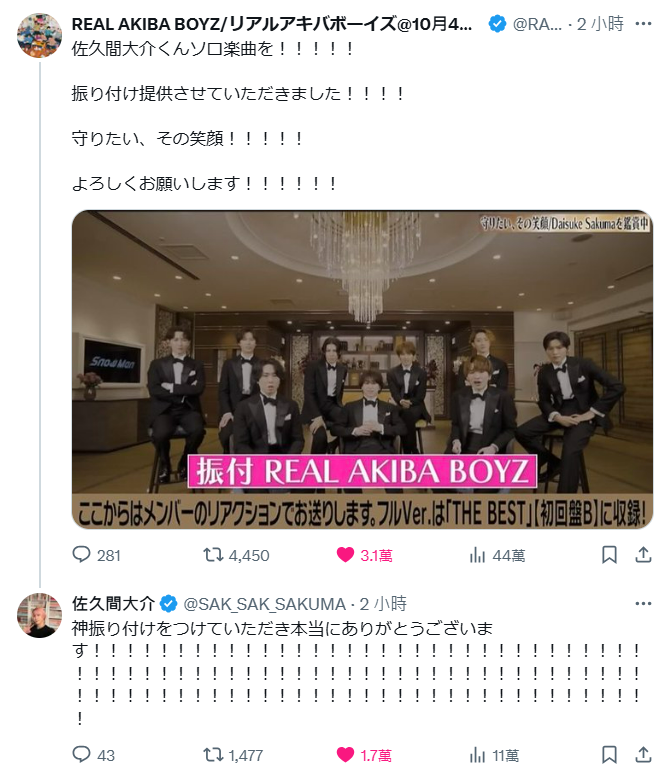Open REAL AKIBA BOYZ profile avatar
The height and width of the screenshot is (776, 668).
[39, 35]
